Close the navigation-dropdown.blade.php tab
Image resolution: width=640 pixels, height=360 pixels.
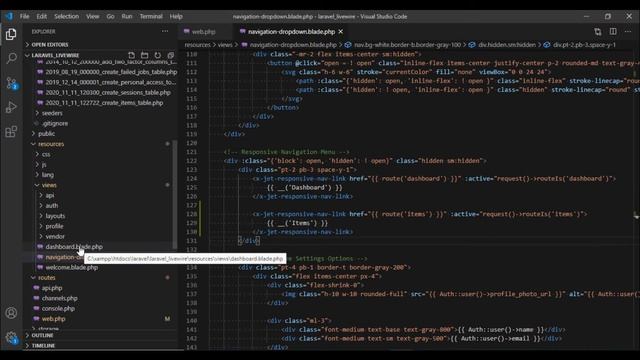pyautogui.click(x=340, y=31)
